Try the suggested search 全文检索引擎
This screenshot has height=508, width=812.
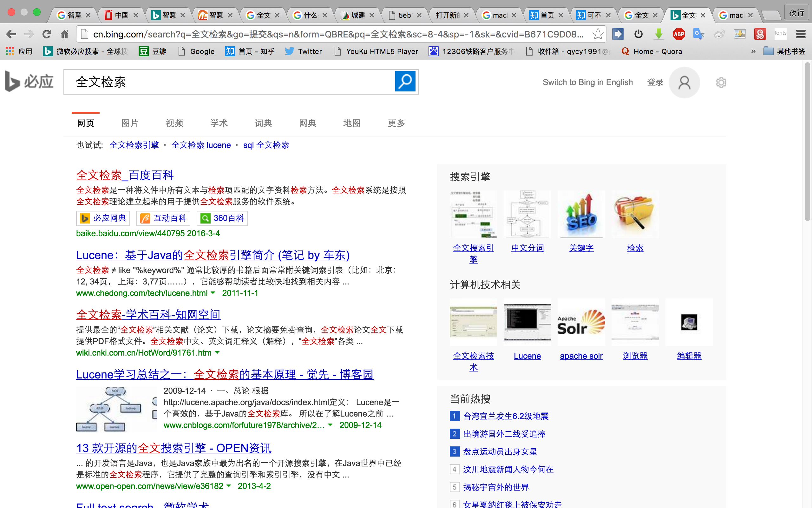click(134, 145)
